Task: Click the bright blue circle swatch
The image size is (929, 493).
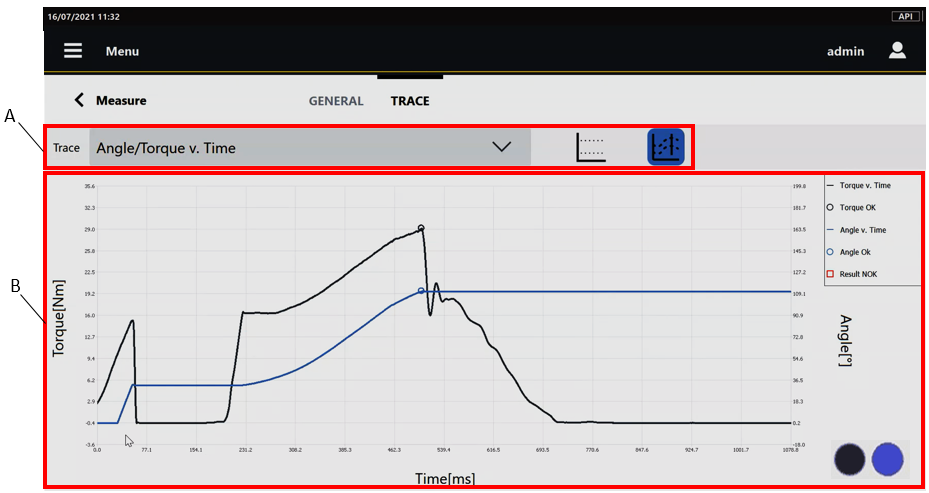Action: coord(887,459)
